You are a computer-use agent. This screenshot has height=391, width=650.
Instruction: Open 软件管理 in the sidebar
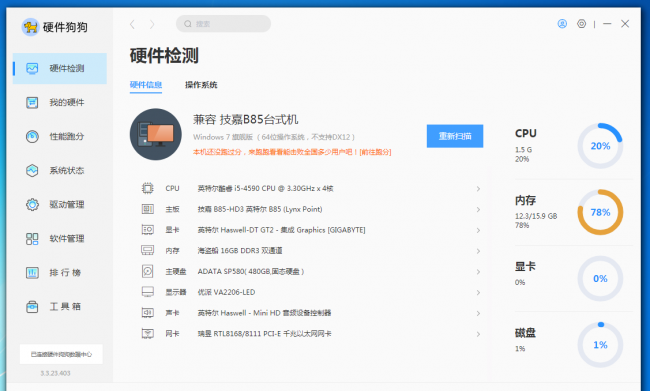coord(60,238)
